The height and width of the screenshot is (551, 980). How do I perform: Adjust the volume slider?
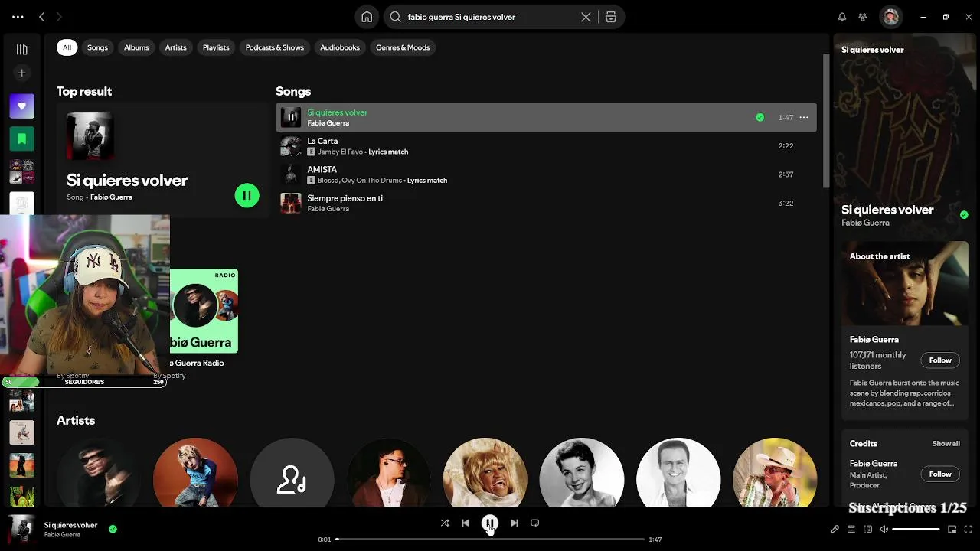(x=916, y=530)
